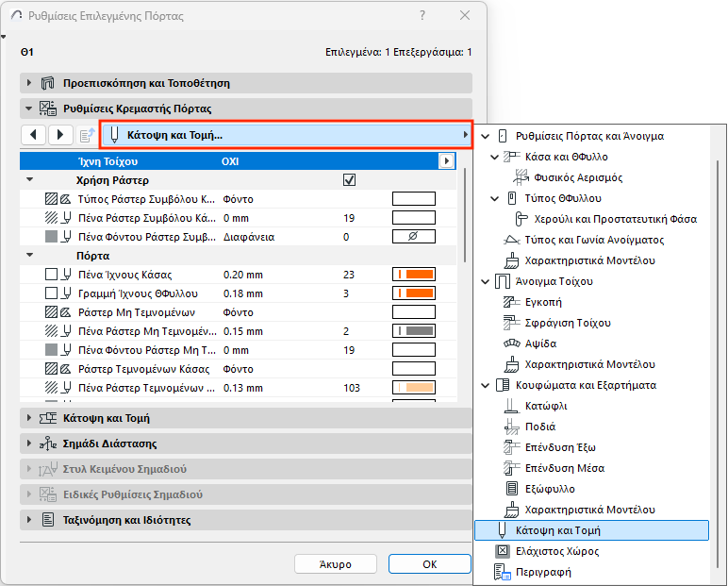Click 0.20 mm value of Πένα Ίχνους Κάσας

[x=242, y=275]
